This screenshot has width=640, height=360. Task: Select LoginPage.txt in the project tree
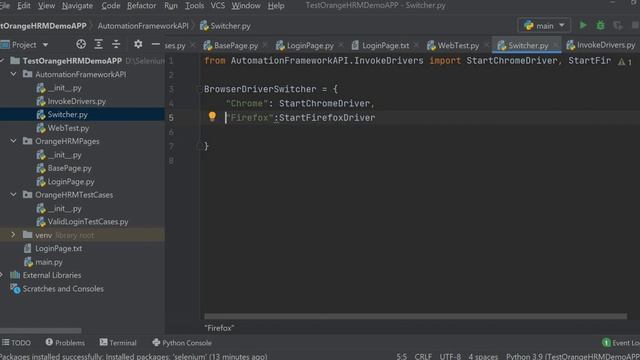pos(58,248)
